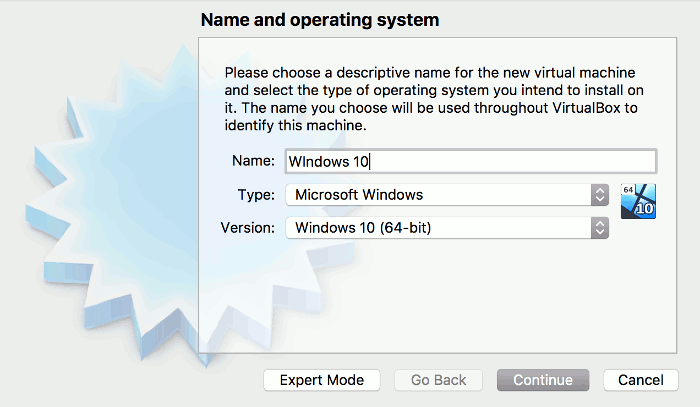The height and width of the screenshot is (407, 700).
Task: Switch to Expert Mode
Action: pyautogui.click(x=321, y=380)
